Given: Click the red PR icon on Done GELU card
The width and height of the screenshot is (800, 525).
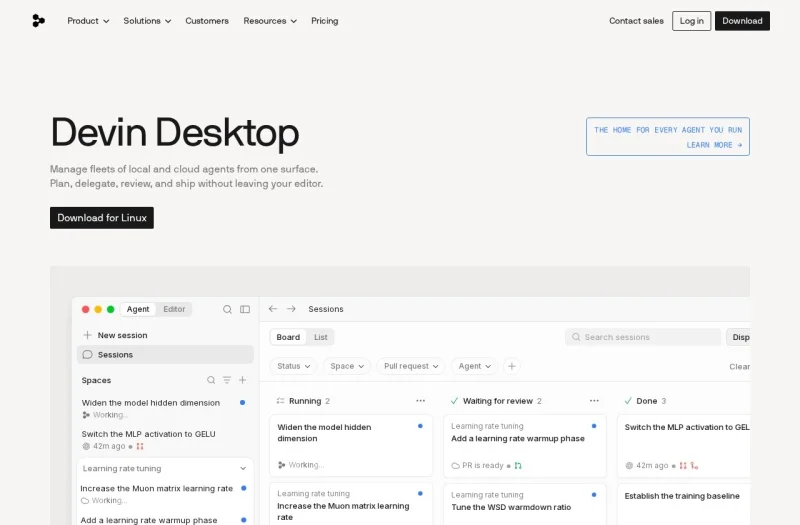Looking at the screenshot, I should (683, 465).
